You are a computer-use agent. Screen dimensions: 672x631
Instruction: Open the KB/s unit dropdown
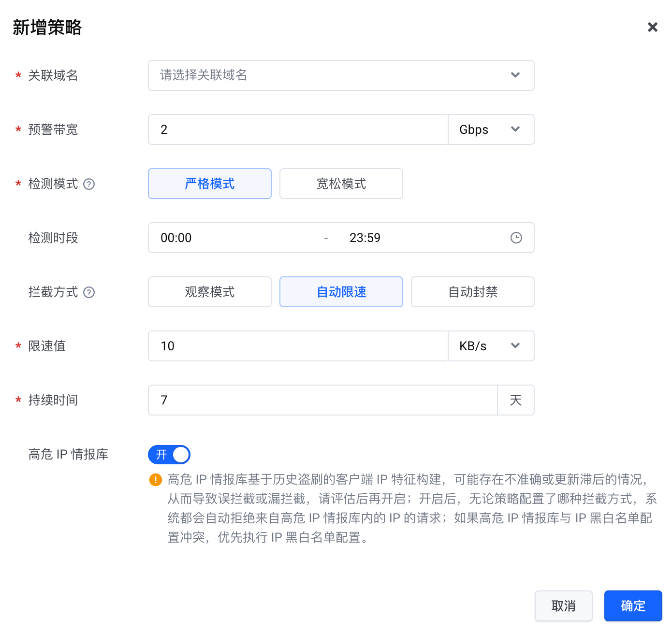[x=491, y=346]
